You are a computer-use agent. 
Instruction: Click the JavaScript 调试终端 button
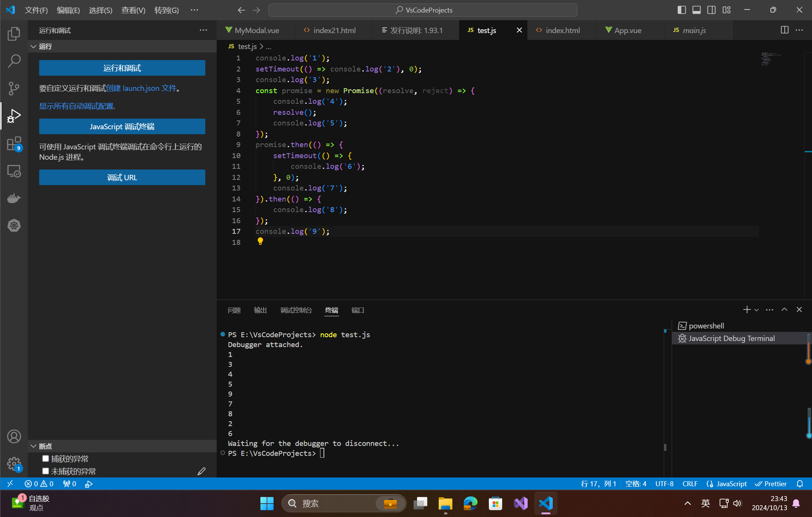122,127
